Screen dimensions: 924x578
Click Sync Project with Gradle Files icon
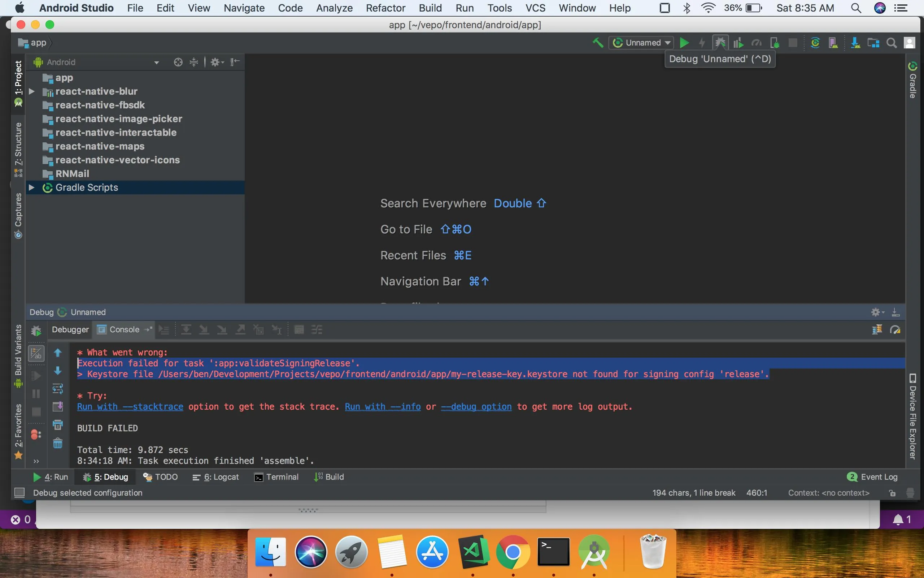click(815, 43)
